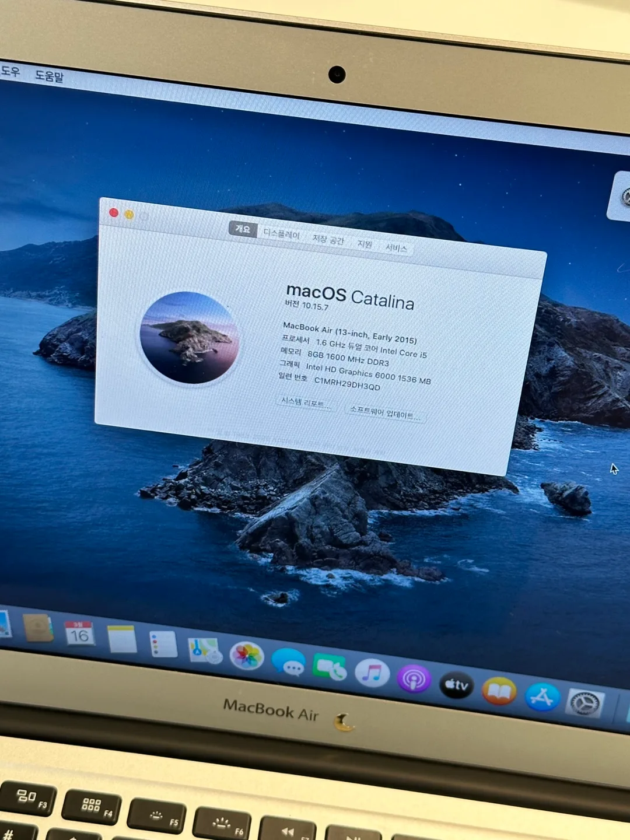Open the 도움말 menu in the menu bar
The image size is (630, 840).
tap(49, 76)
